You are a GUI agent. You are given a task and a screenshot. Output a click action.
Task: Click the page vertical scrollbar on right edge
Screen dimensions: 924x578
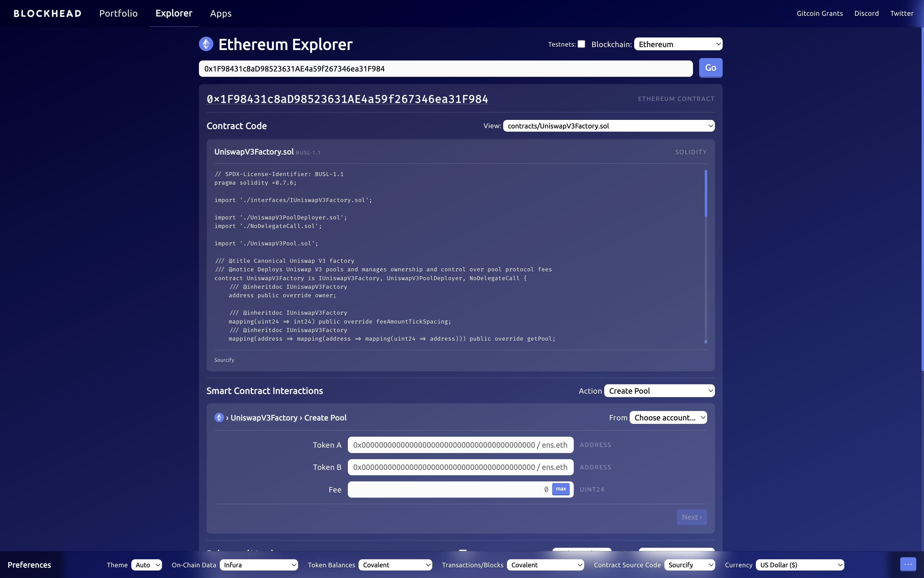coord(922,199)
